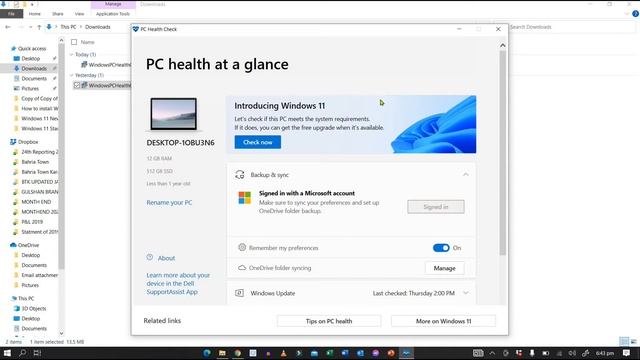Click the Windows Start button

point(7,353)
